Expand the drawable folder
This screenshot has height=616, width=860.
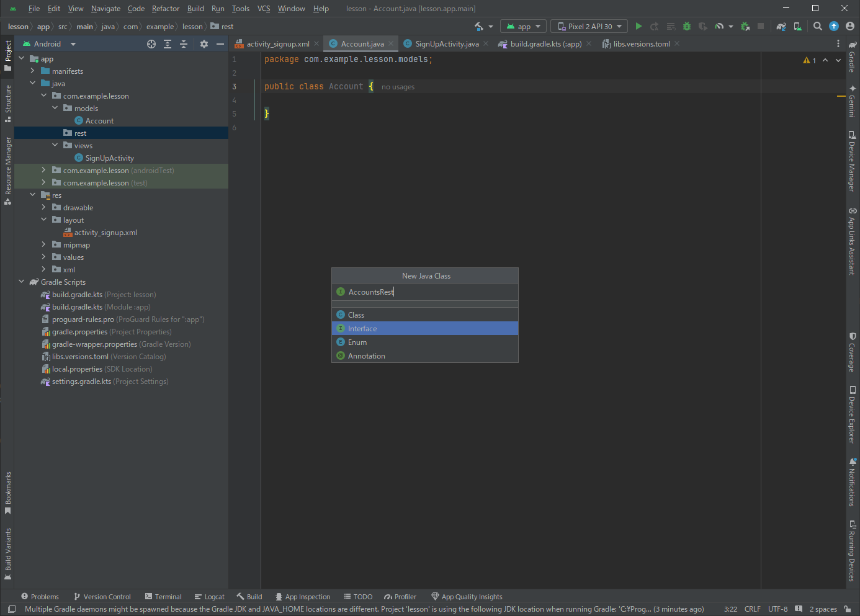pos(44,207)
